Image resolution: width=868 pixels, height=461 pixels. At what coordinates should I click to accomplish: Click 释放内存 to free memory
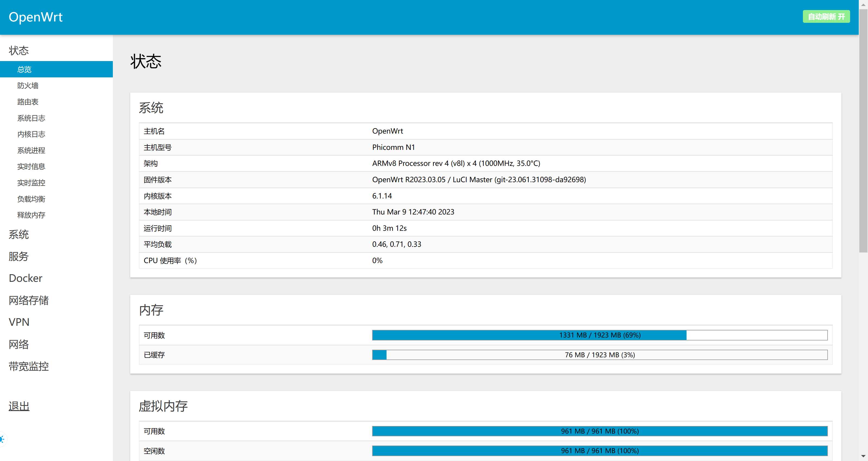click(31, 215)
